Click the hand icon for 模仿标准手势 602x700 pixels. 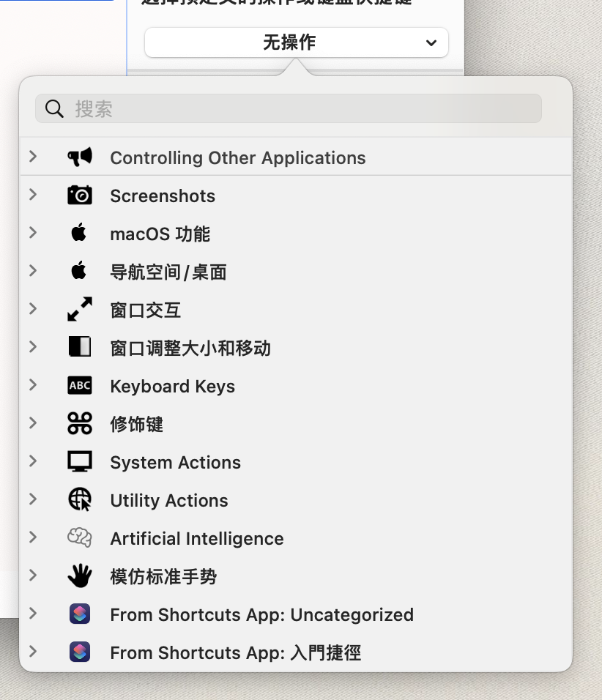coord(80,576)
